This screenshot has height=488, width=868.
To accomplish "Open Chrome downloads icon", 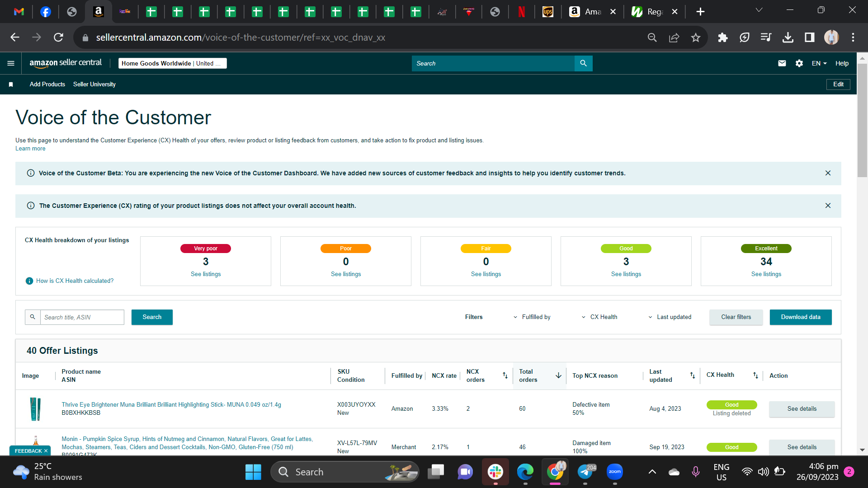I will [x=788, y=38].
